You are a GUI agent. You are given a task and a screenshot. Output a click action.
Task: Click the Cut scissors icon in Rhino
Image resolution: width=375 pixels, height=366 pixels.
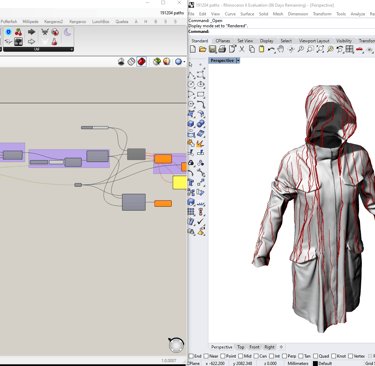click(x=242, y=49)
